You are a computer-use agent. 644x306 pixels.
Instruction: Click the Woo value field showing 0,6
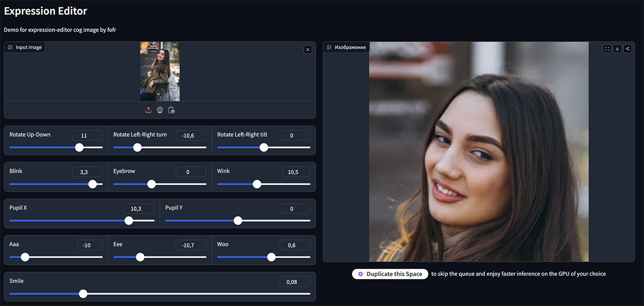pos(295,245)
